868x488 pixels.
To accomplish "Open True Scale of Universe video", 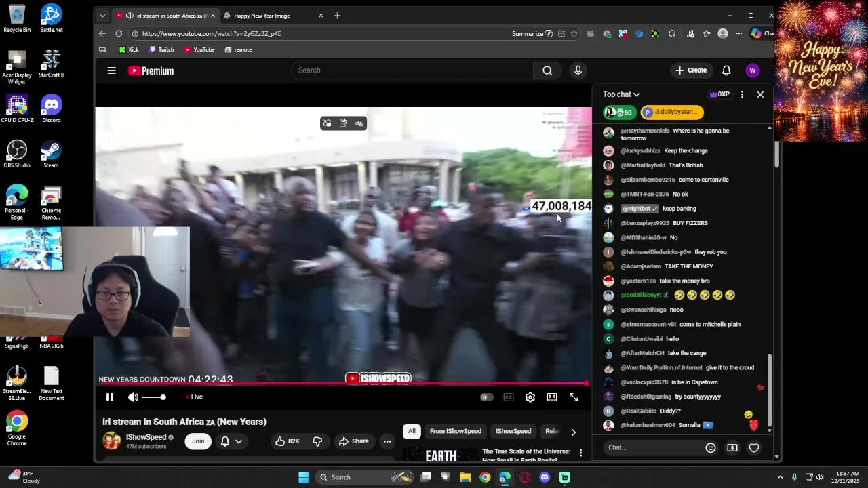I will [x=526, y=455].
